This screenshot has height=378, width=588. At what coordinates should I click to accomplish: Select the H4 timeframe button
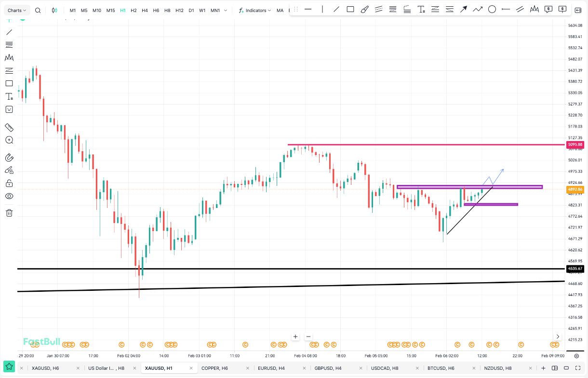(x=145, y=10)
